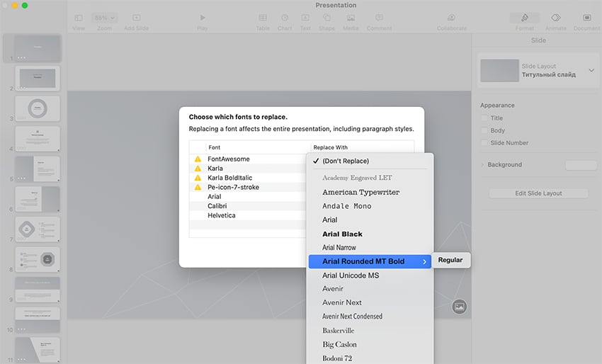Select the Shape tool icon
Image resolution: width=602 pixels, height=364 pixels.
pos(326,18)
